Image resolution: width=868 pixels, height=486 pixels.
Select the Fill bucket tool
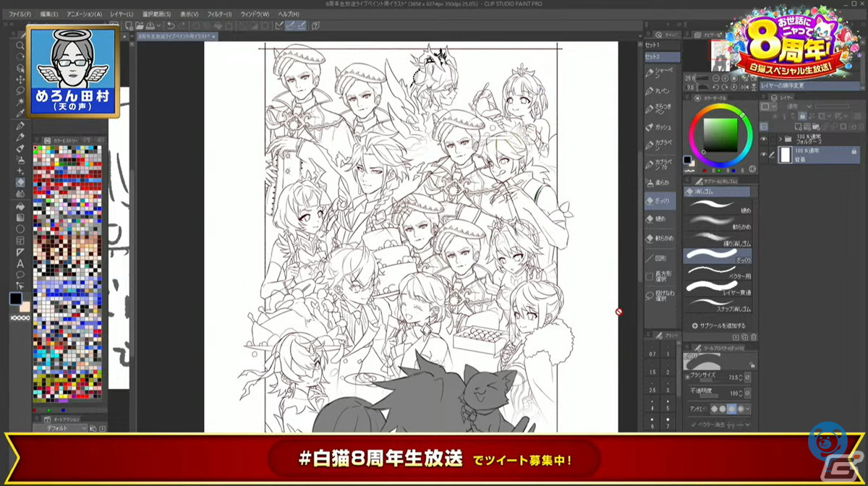(x=20, y=207)
